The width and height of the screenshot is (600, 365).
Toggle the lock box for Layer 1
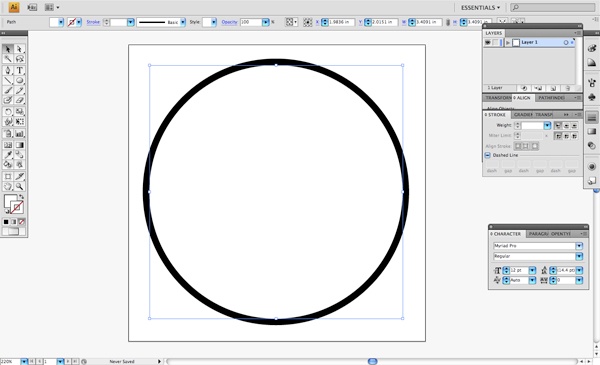tap(496, 42)
